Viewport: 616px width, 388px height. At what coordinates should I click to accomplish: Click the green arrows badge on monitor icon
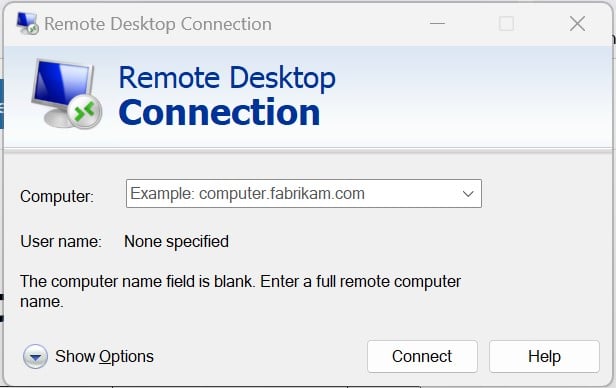(84, 111)
